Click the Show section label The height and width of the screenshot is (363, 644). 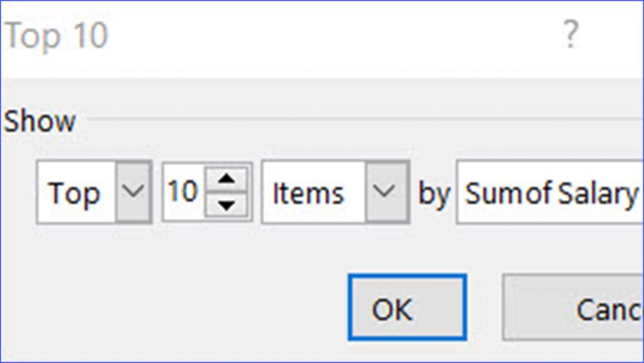tap(39, 121)
